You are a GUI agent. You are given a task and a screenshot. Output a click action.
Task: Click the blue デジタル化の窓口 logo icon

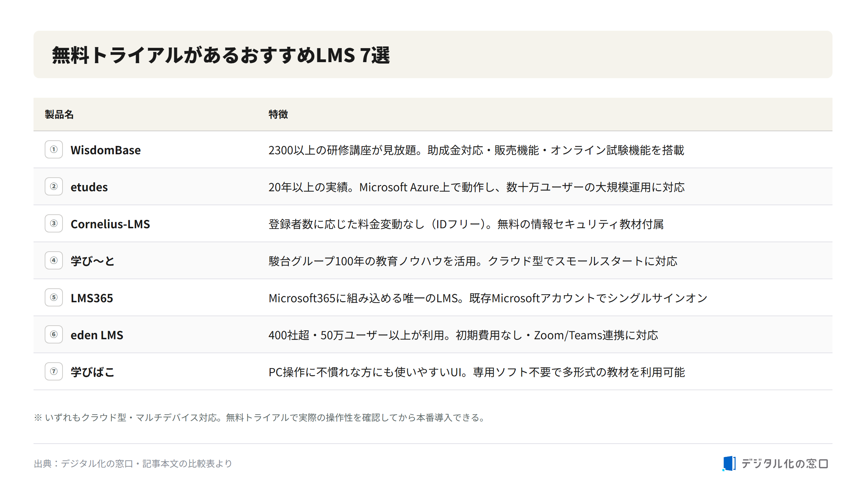point(729,464)
